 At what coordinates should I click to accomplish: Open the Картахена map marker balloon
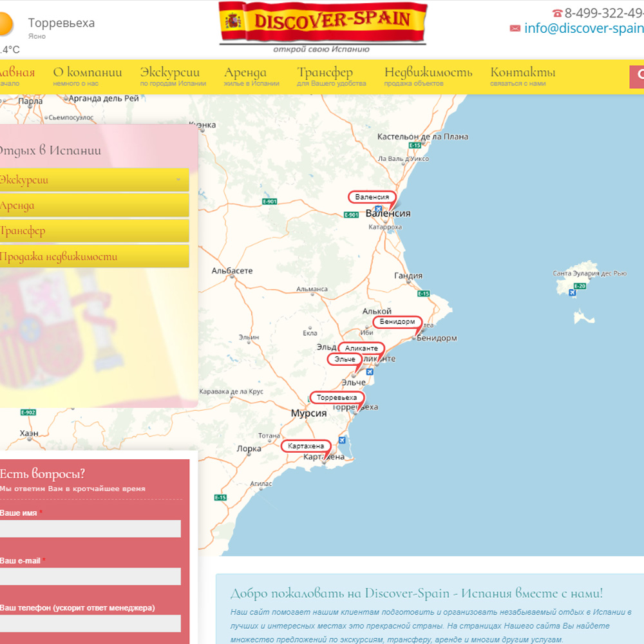(305, 446)
